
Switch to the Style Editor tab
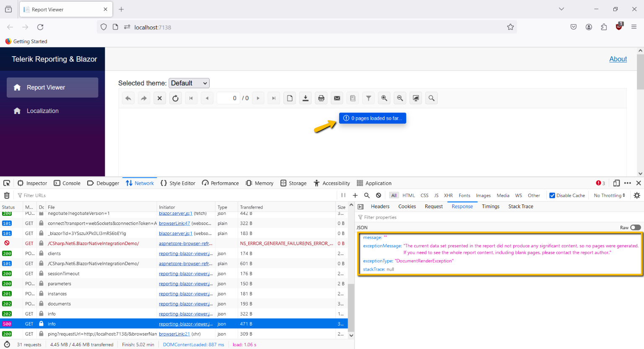[x=178, y=183]
